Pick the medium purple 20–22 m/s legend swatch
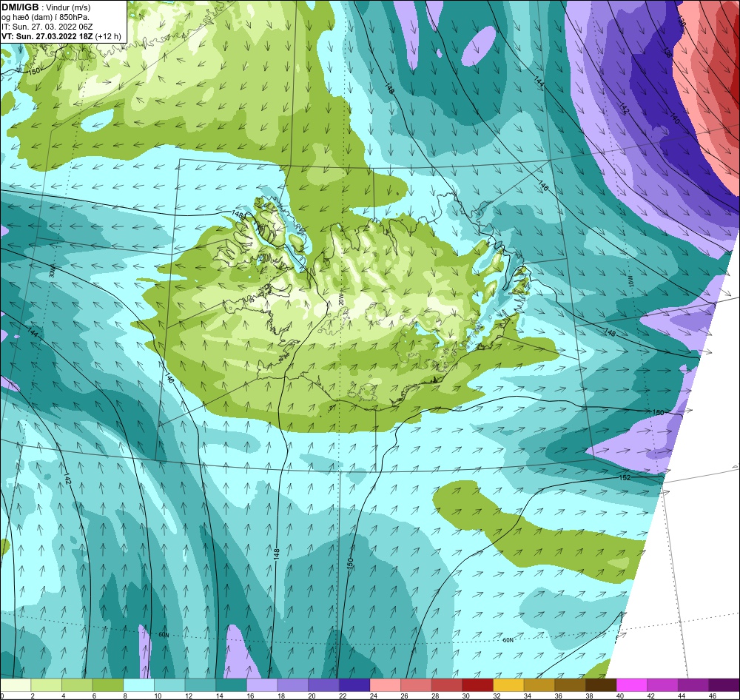This screenshot has width=740, height=700. 324,685
